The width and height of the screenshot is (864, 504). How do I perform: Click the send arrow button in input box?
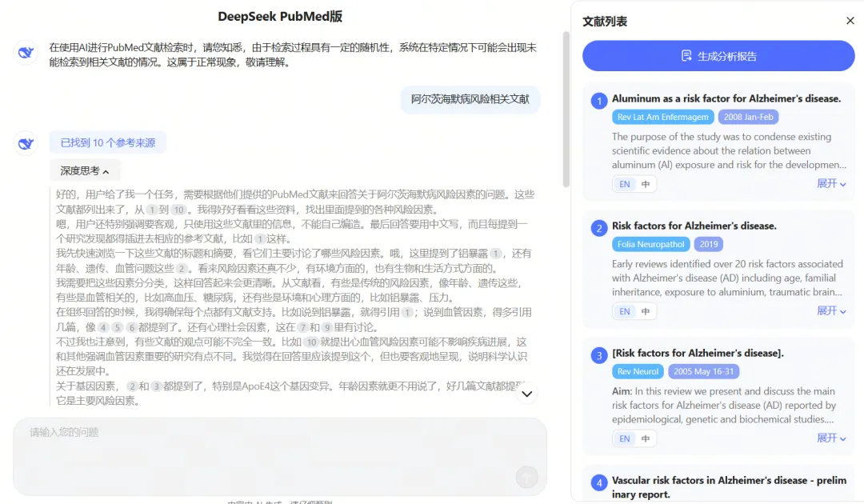tap(526, 477)
